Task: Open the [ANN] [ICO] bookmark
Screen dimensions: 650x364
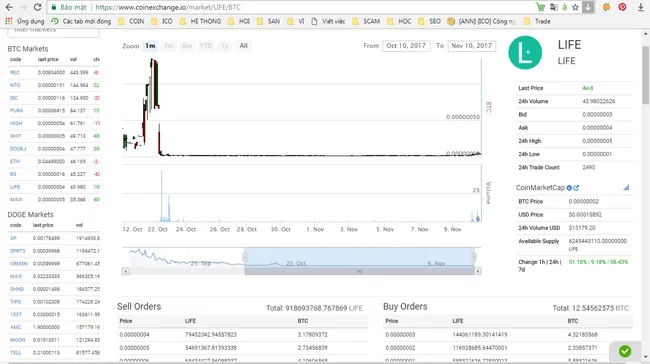Action: point(482,21)
